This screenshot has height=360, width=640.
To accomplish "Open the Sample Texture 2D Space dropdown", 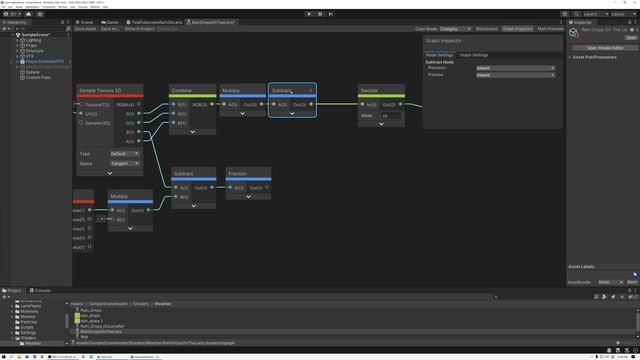I will click(124, 164).
